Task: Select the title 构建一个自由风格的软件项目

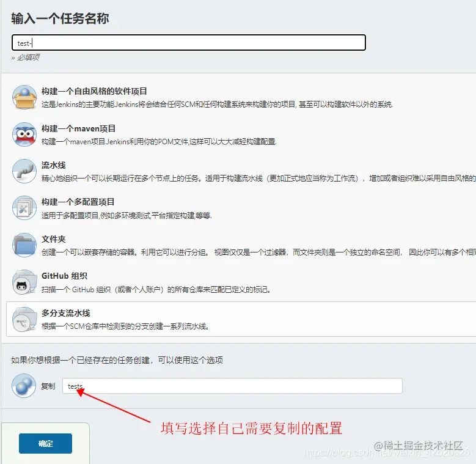Action: coord(94,91)
